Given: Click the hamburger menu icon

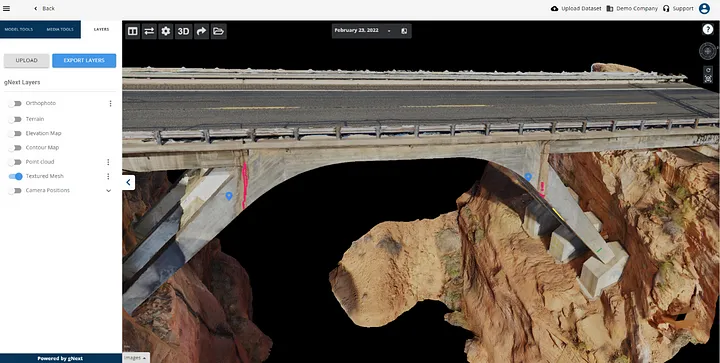Looking at the screenshot, I should tap(6, 8).
